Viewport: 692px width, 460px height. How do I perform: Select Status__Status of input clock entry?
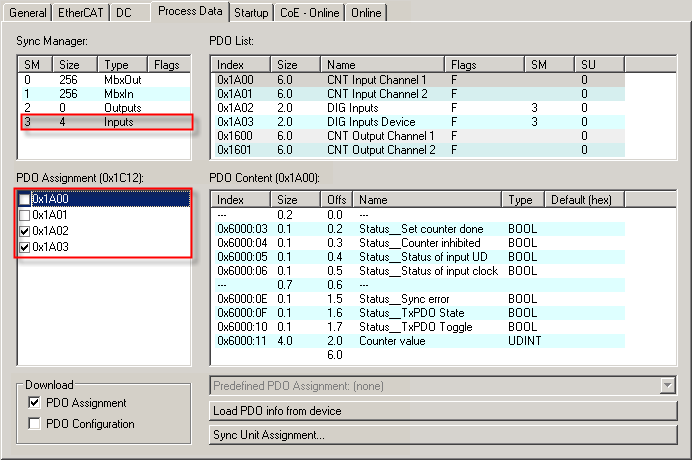click(418, 271)
